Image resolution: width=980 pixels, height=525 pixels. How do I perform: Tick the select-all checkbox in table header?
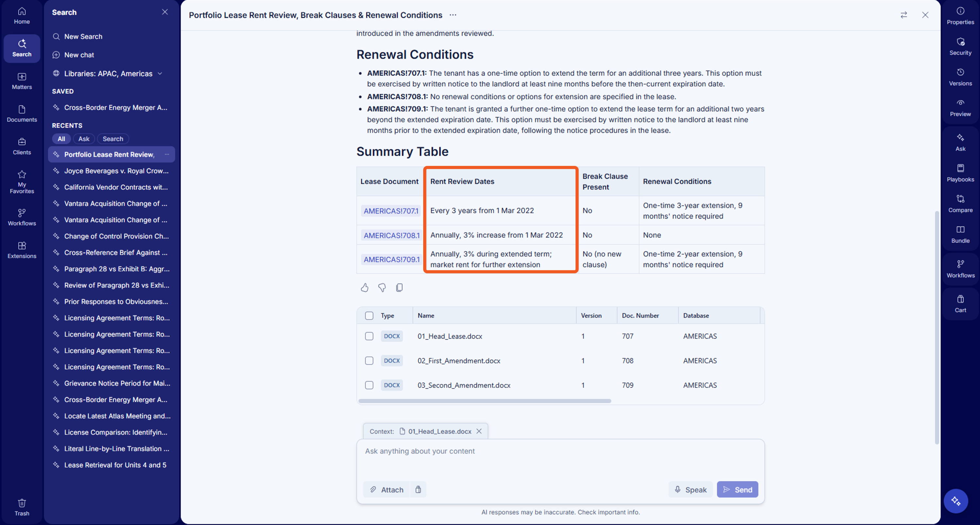(x=369, y=315)
